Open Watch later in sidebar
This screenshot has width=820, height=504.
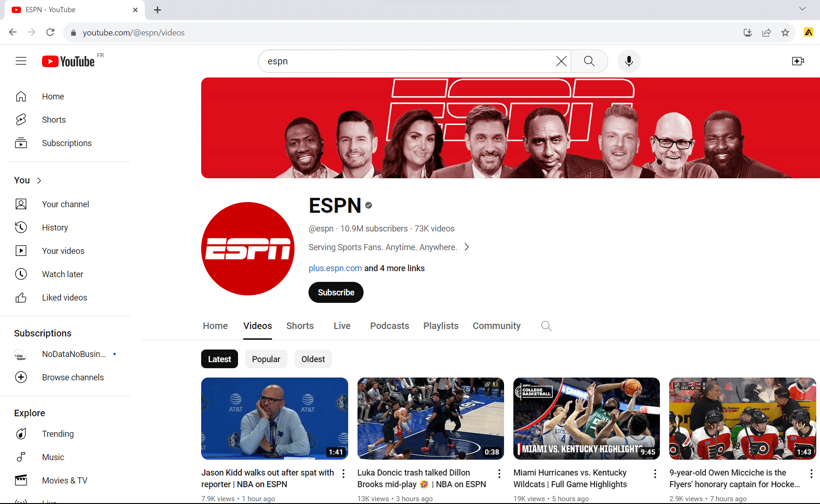click(63, 274)
